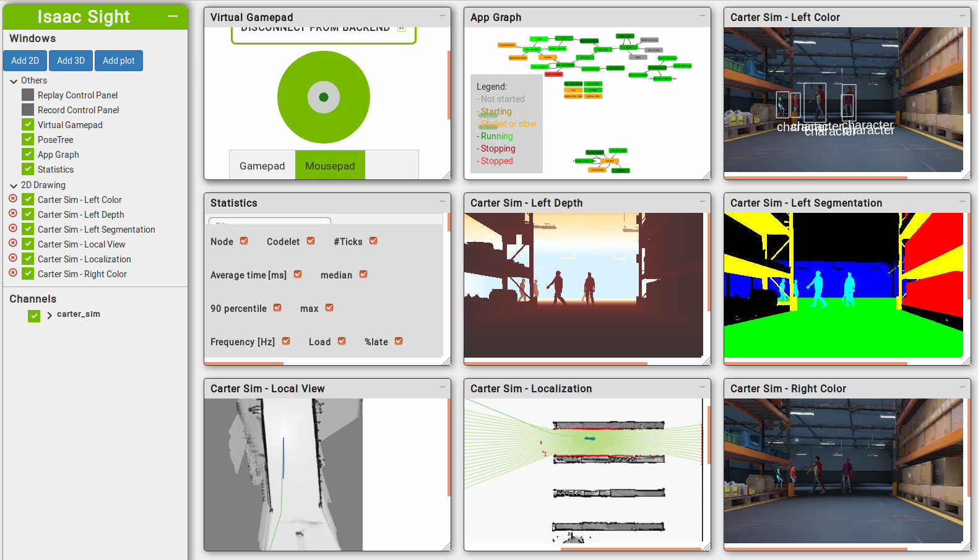The width and height of the screenshot is (978, 560).
Task: Delete Carter Sim - Localization via red icon
Action: 13,258
